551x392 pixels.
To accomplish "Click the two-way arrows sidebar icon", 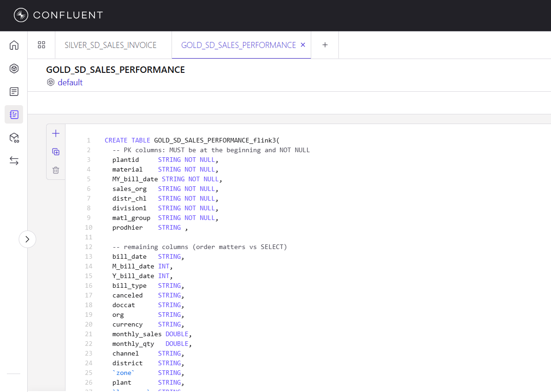I will [14, 160].
